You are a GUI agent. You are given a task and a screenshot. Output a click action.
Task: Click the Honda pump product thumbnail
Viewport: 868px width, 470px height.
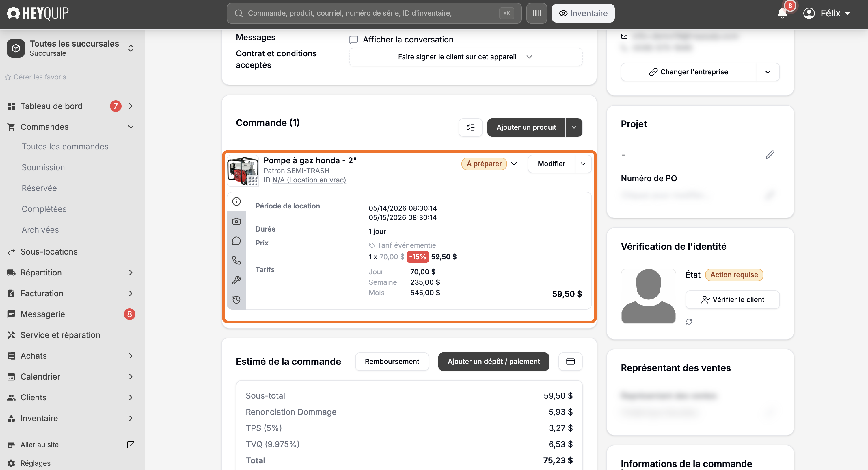tap(243, 171)
